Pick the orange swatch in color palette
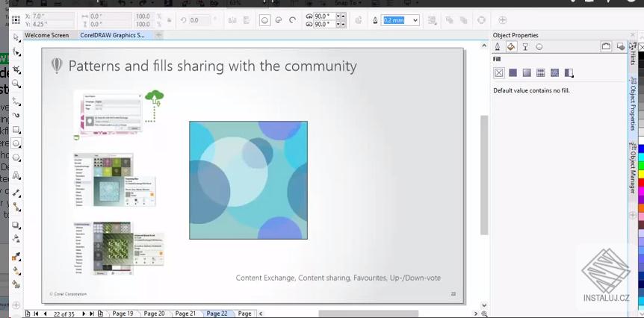The width and height of the screenshot is (644, 318). pos(641,208)
